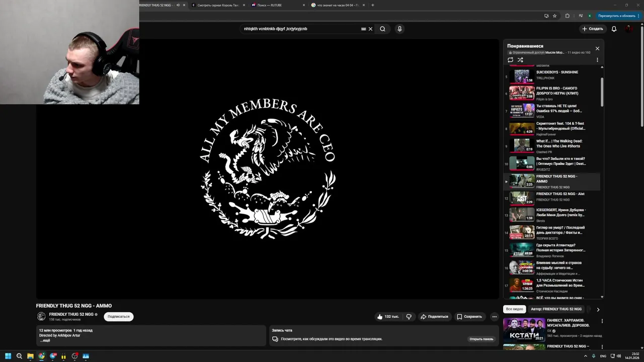
Task: Like the video with 132 тыс. thumbs up
Action: click(388, 317)
